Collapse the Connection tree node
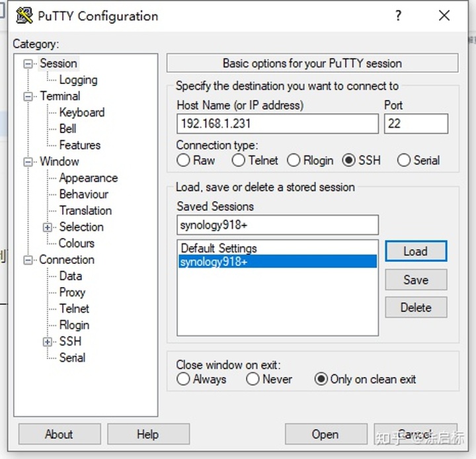The width and height of the screenshot is (476, 459). (x=28, y=260)
